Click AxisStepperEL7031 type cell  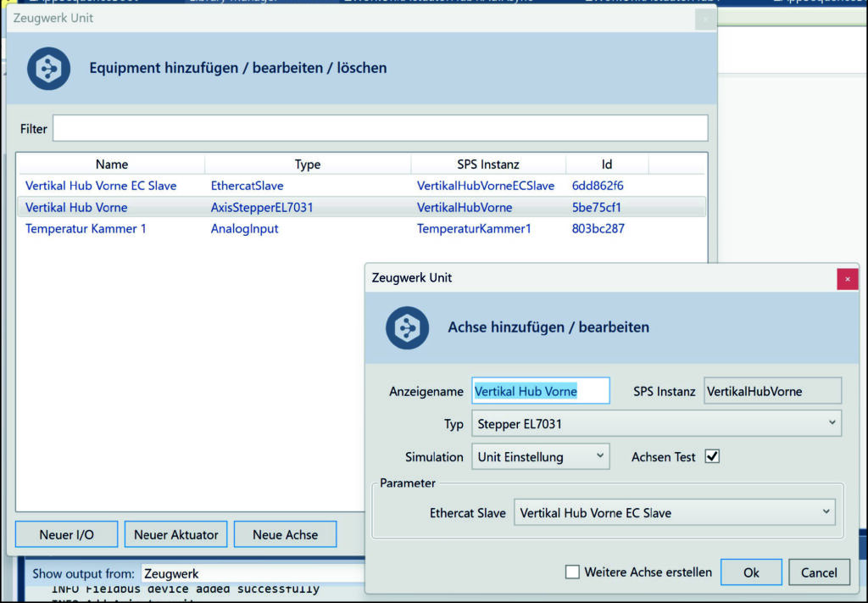click(262, 207)
